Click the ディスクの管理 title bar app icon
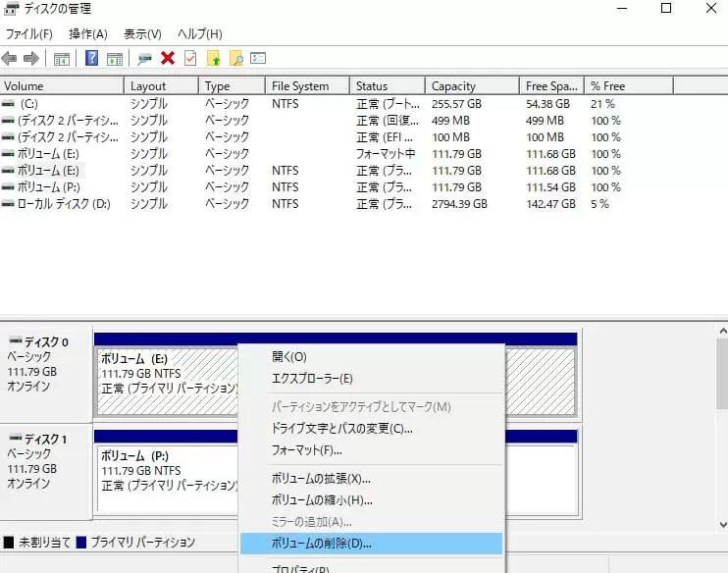Viewport: 728px width, 573px height. (x=12, y=9)
